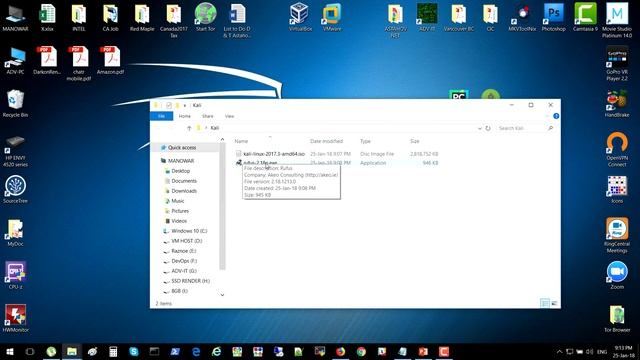
Task: Select the OpenVPN Connect desktop icon
Action: click(x=617, y=149)
